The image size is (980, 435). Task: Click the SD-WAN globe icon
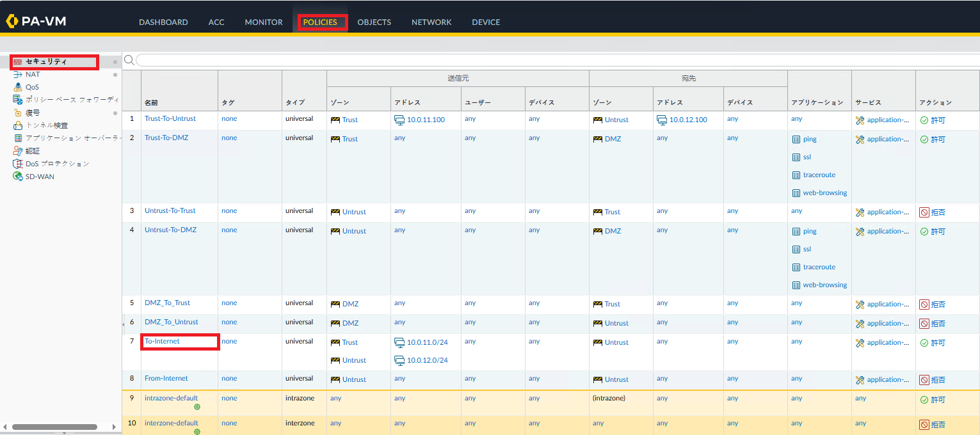point(18,177)
